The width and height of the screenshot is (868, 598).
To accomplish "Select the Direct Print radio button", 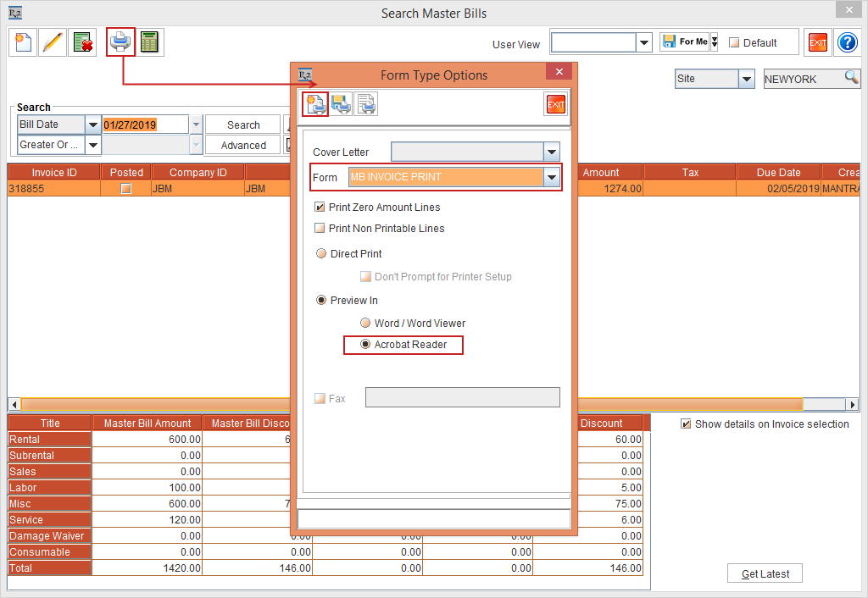I will pyautogui.click(x=321, y=253).
